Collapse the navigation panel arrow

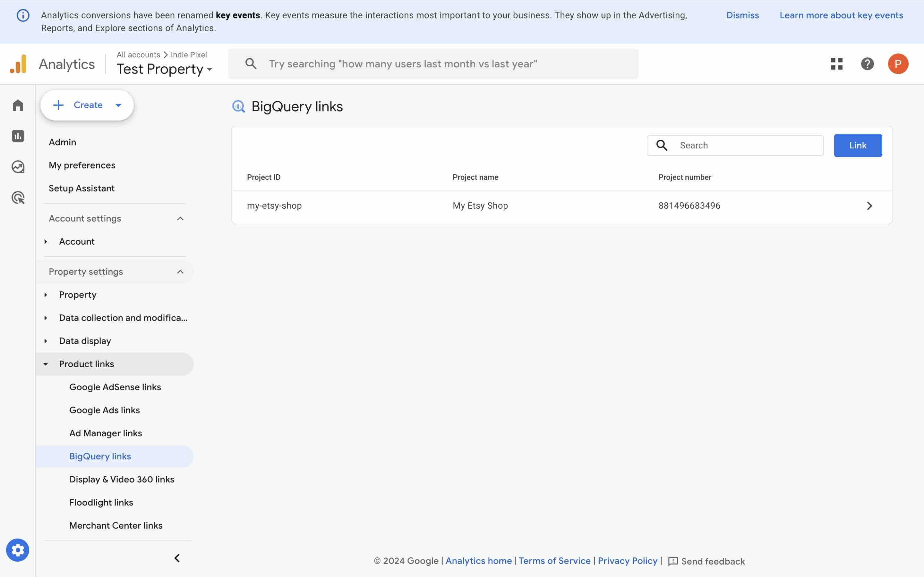(x=177, y=558)
